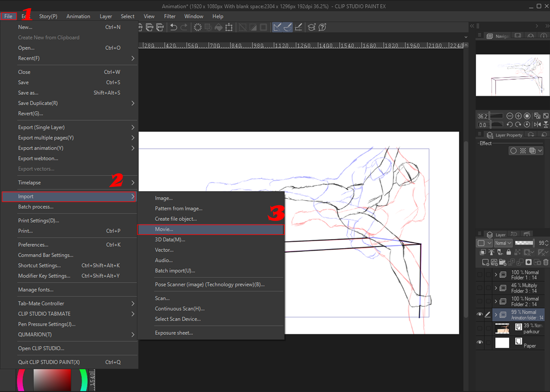Viewport: 550px width, 392px height.
Task: Toggle visibility of the parkour layer
Action: 480,329
